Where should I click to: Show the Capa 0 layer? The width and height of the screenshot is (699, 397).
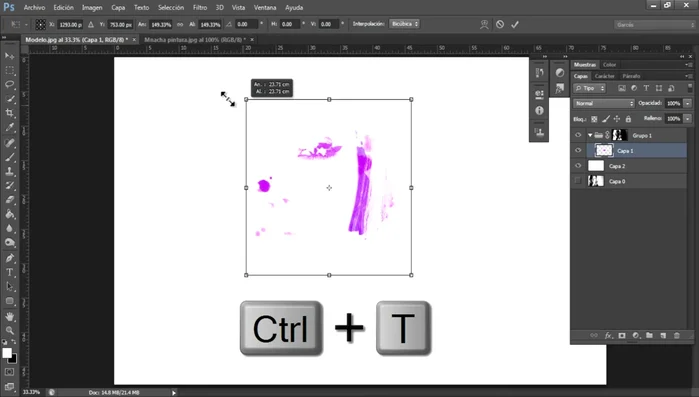(578, 181)
